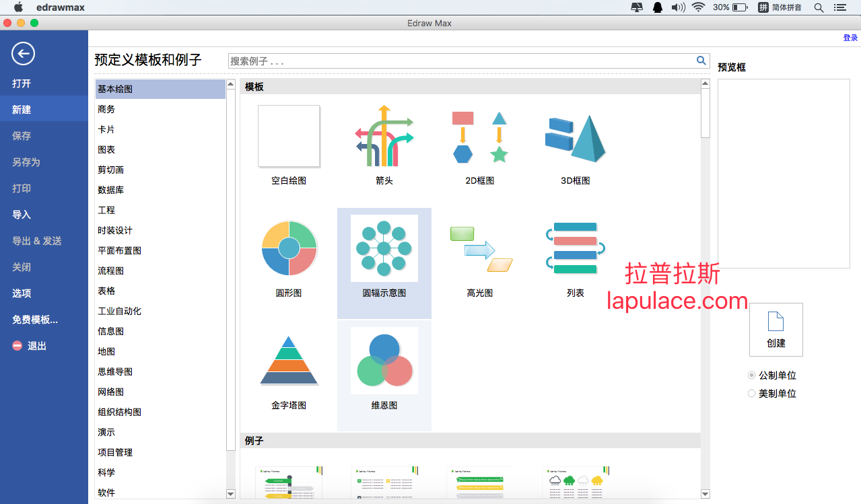Select the pyramid chart template
The height and width of the screenshot is (504, 861).
click(x=289, y=361)
